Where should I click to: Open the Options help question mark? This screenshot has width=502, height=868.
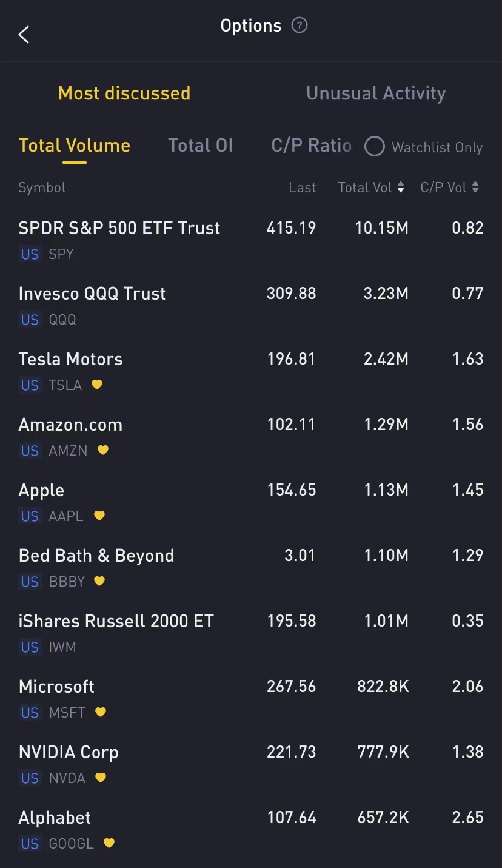click(x=300, y=25)
